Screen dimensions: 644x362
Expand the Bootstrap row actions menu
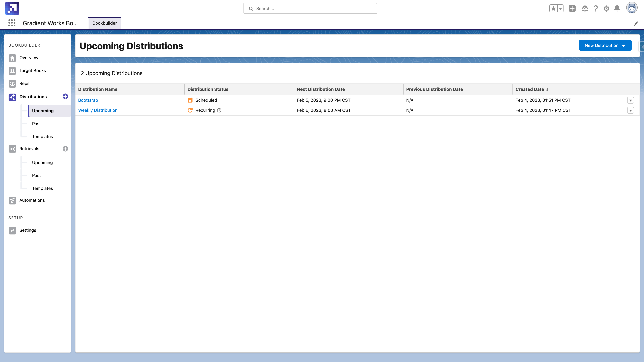631,100
